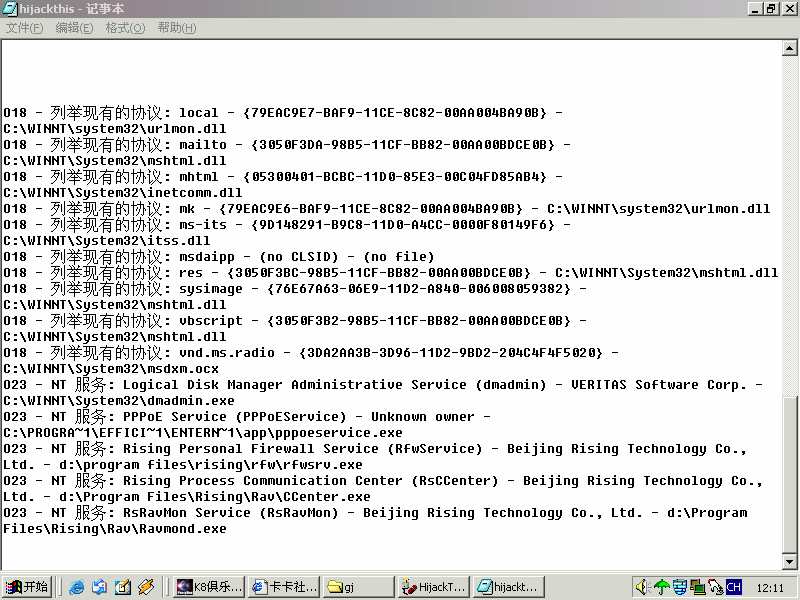The image size is (800, 600).
Task: Click the CH input language indicator
Action: [734, 587]
